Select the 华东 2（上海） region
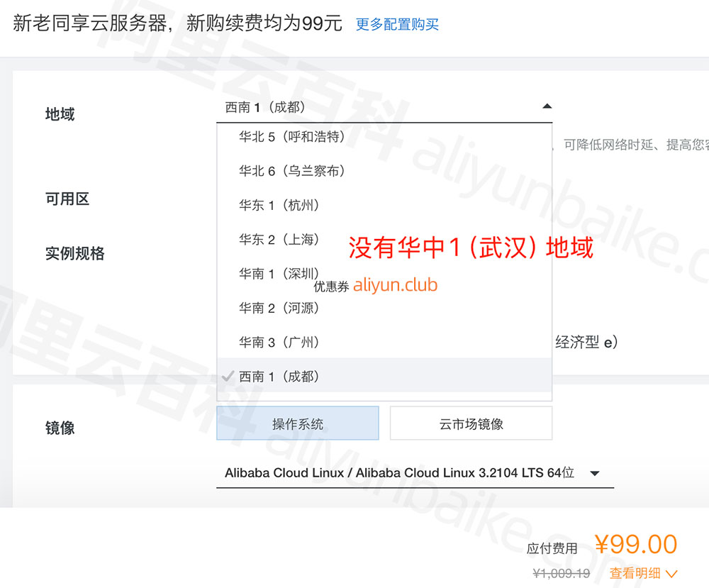Viewport: 709px width, 588px height. [x=279, y=240]
